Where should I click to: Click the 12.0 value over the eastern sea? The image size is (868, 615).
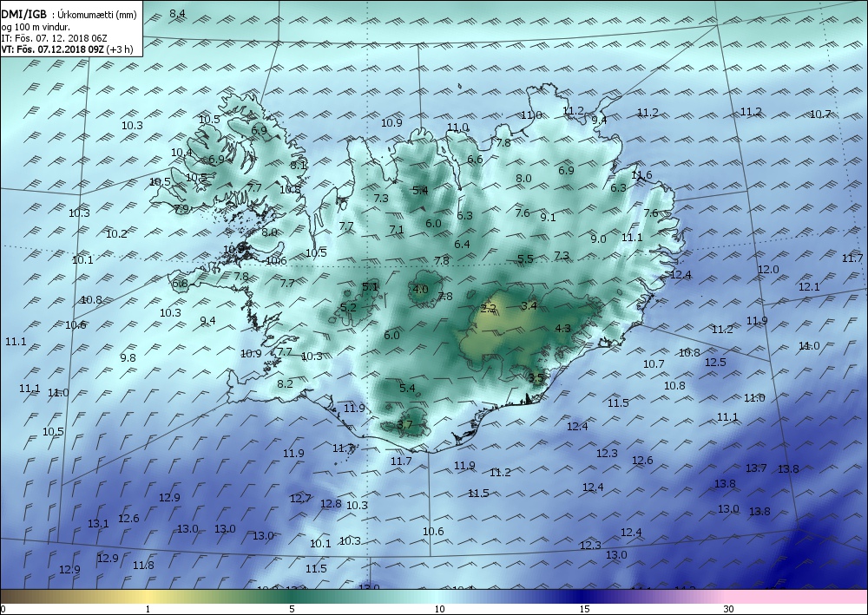point(768,270)
